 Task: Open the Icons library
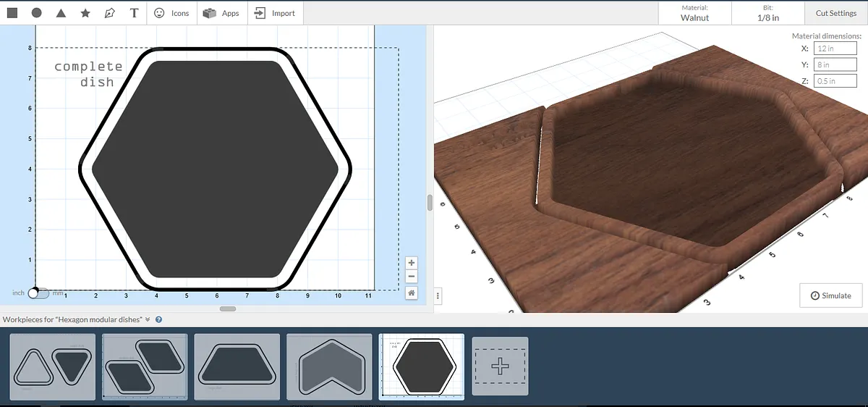pos(171,13)
